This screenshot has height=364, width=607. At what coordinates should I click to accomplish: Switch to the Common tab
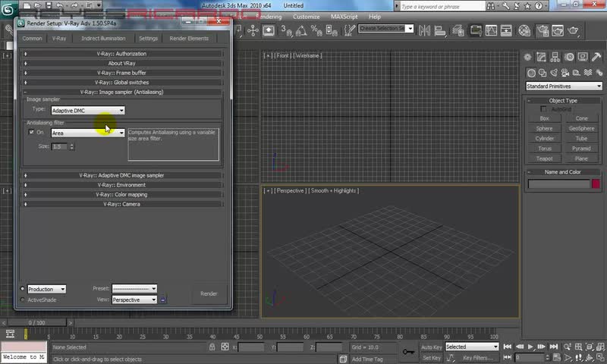32,38
